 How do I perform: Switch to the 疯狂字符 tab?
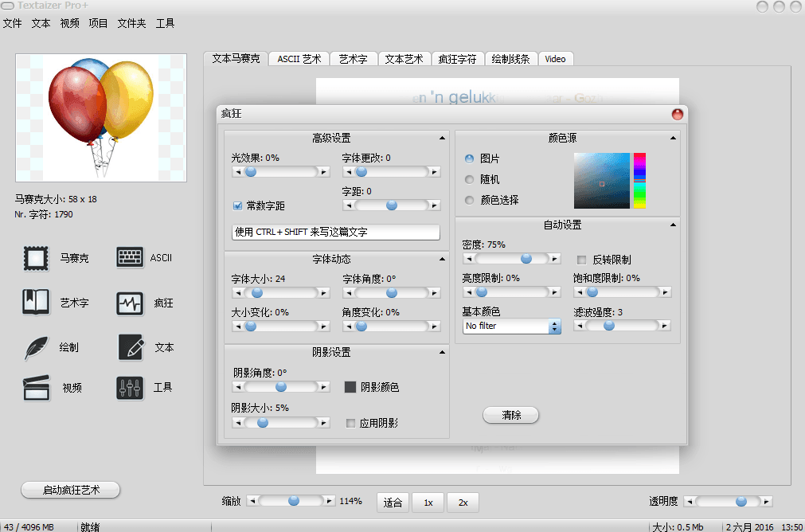[x=458, y=57]
